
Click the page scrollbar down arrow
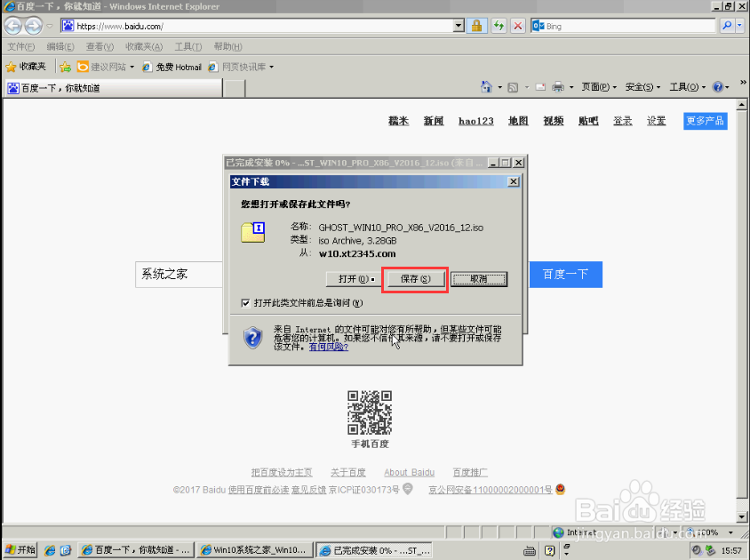742,517
